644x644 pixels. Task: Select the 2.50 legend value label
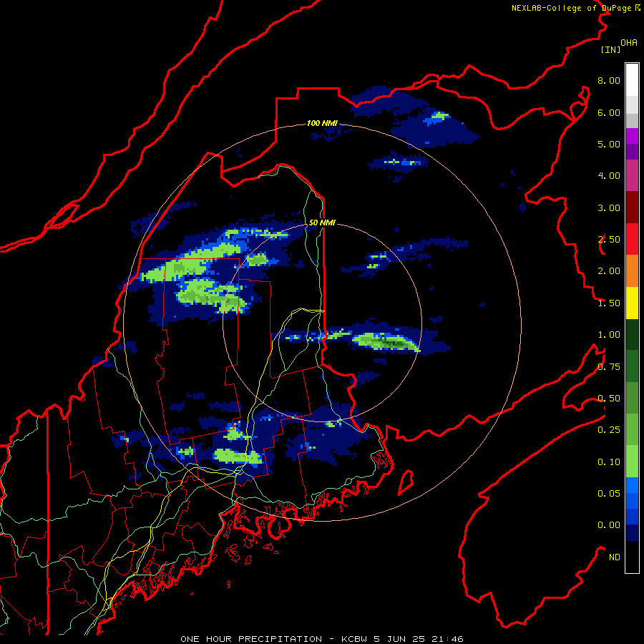[x=609, y=240]
